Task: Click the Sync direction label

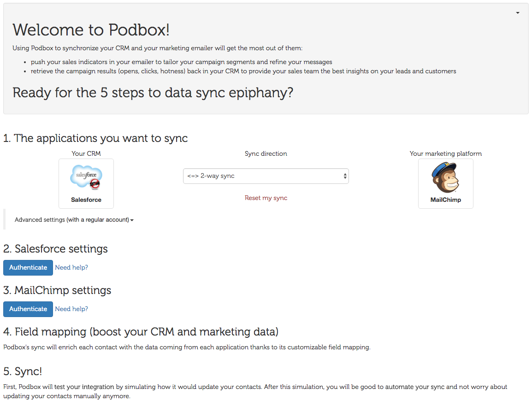Action: [266, 153]
